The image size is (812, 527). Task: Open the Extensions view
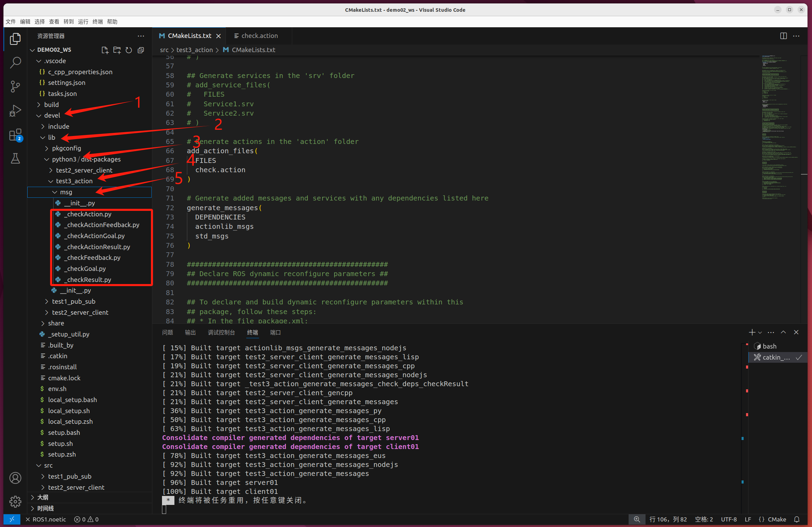[15, 135]
